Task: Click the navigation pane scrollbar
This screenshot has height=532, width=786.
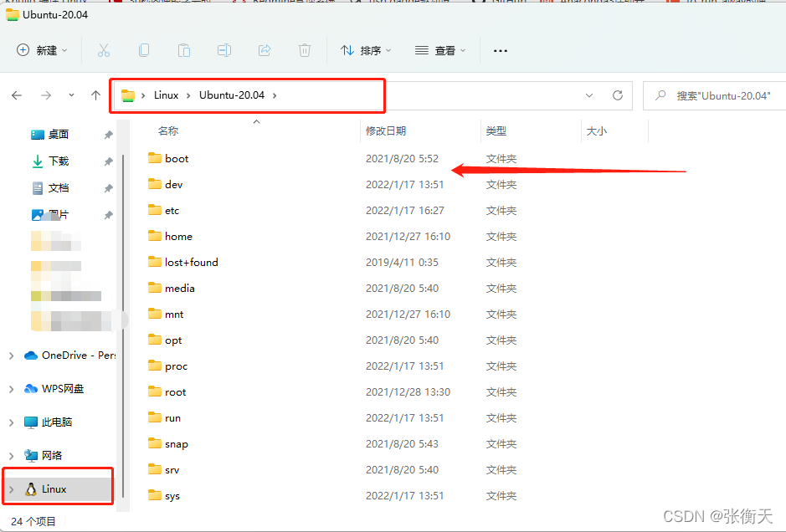Action: pos(123,325)
